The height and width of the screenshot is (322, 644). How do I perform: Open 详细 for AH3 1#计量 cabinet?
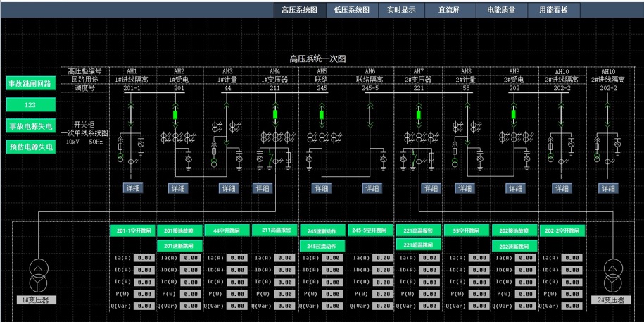point(229,188)
